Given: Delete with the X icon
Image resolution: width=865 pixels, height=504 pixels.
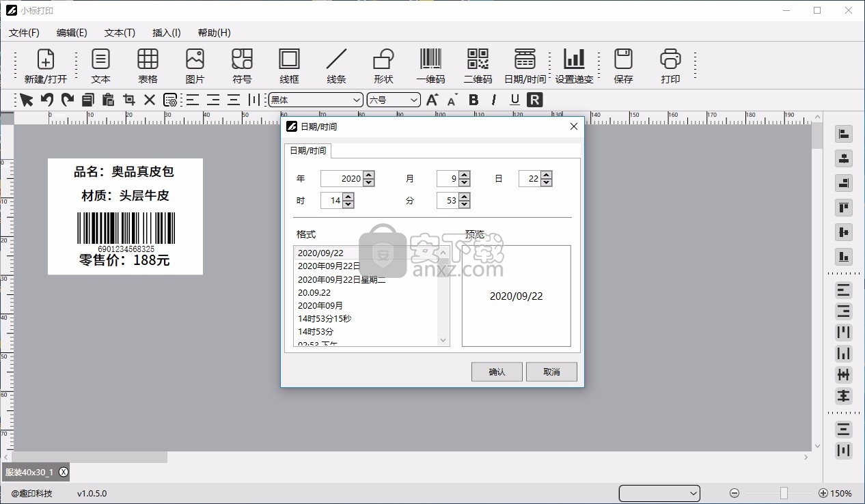Looking at the screenshot, I should coord(150,100).
